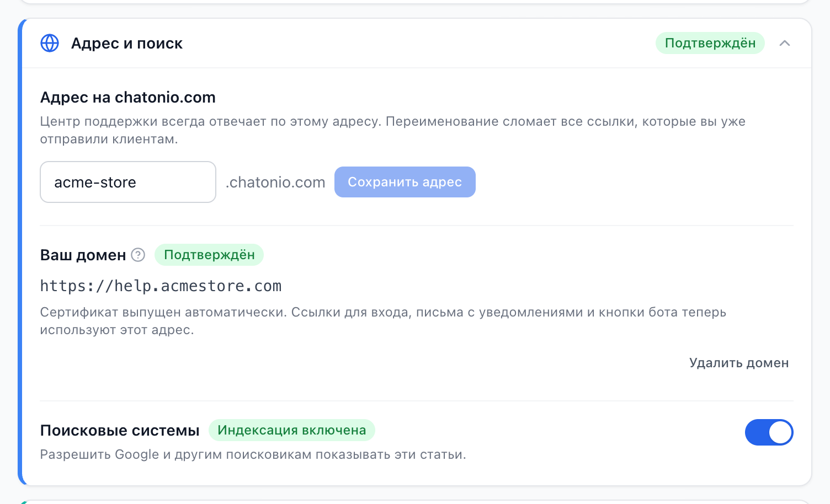Disable the search engine indexing switch

pos(769,432)
